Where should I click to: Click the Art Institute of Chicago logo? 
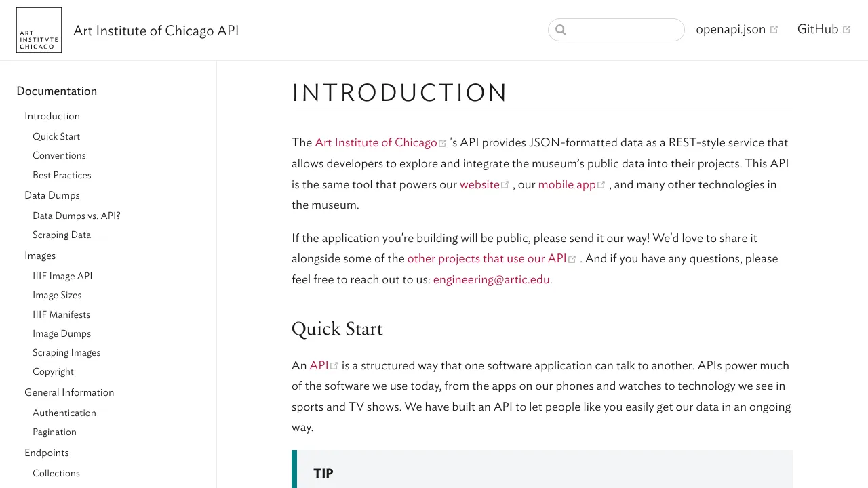pos(39,30)
